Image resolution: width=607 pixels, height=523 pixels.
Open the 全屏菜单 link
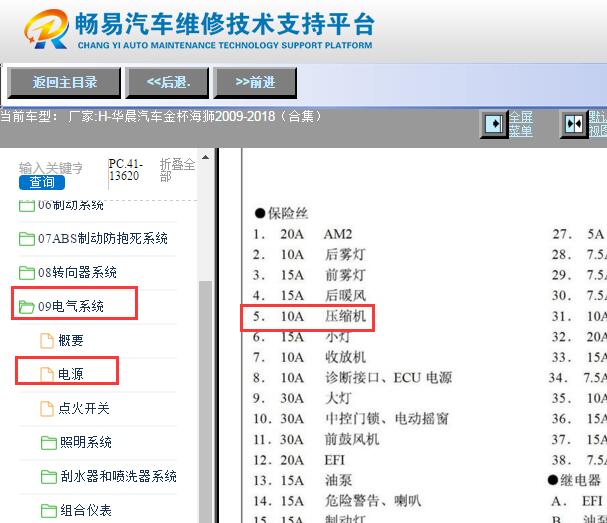521,124
